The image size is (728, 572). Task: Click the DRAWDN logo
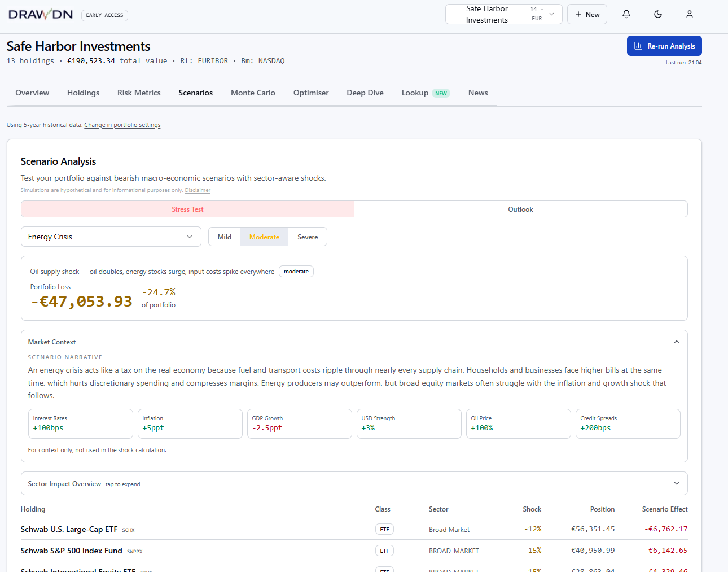point(41,15)
